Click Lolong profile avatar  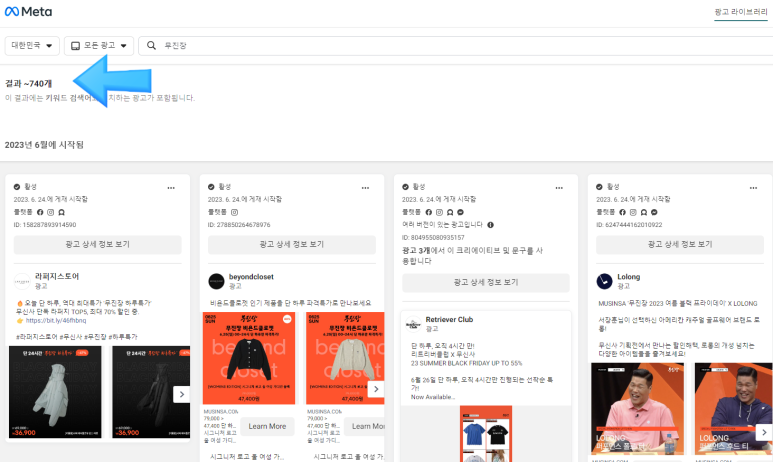[x=604, y=281]
